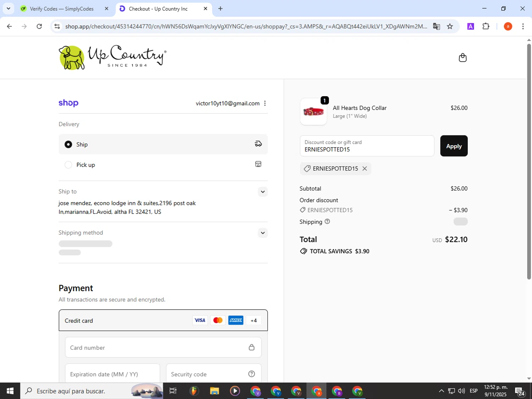Open the Chrome profile avatar

click(x=508, y=26)
